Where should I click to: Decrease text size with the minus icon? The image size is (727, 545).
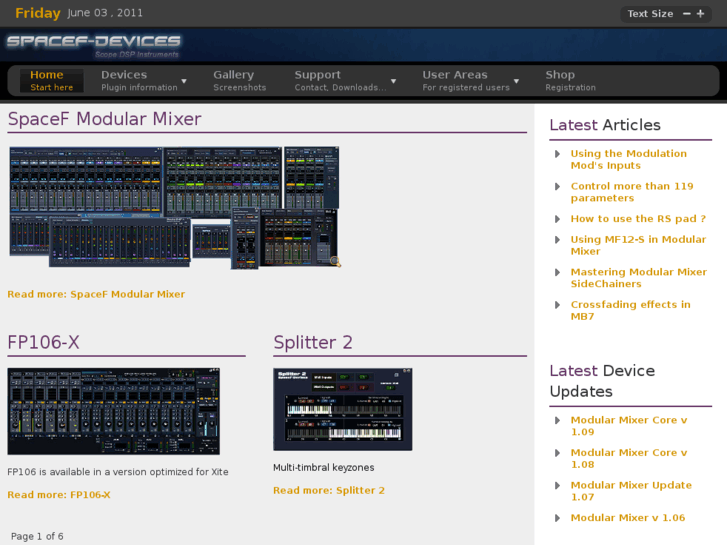pos(687,14)
